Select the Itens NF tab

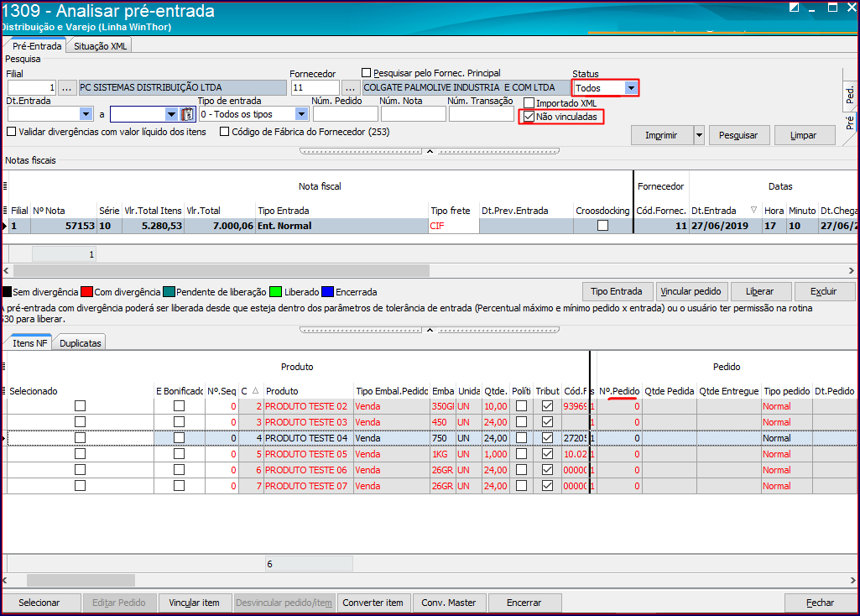(29, 343)
